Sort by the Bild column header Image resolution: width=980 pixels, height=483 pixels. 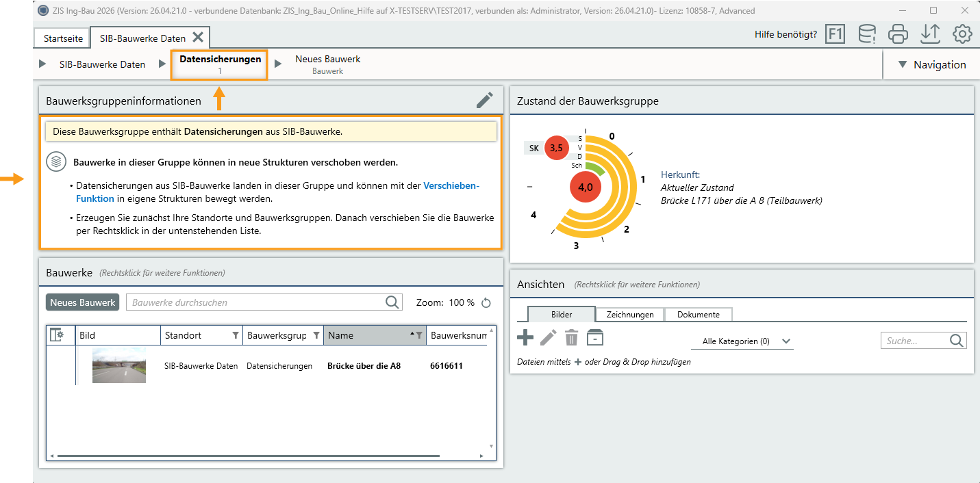pos(118,335)
